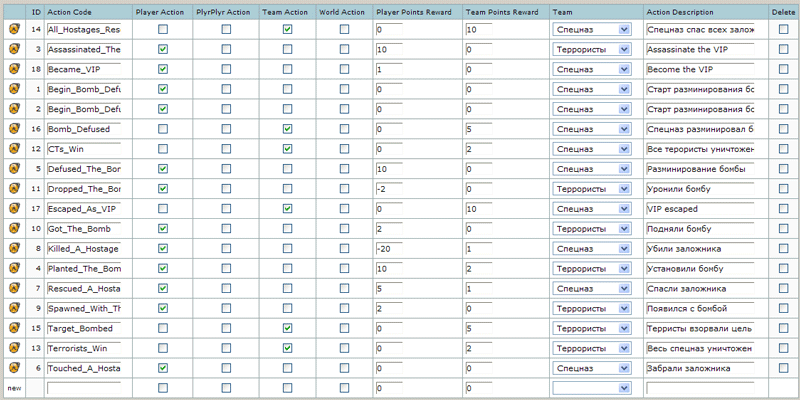Open Team dropdown for All_Hostages_Rescued row

click(x=591, y=30)
